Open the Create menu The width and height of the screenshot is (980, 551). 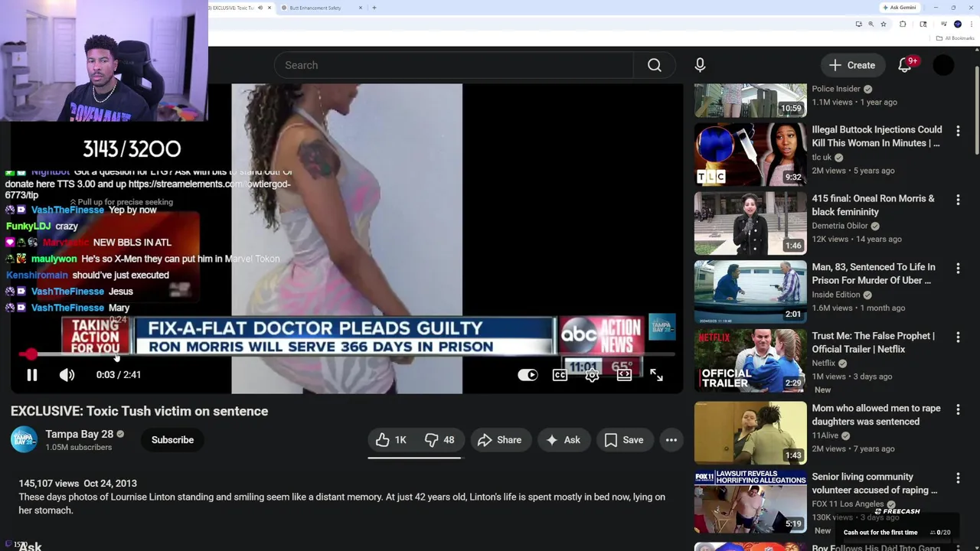851,65
